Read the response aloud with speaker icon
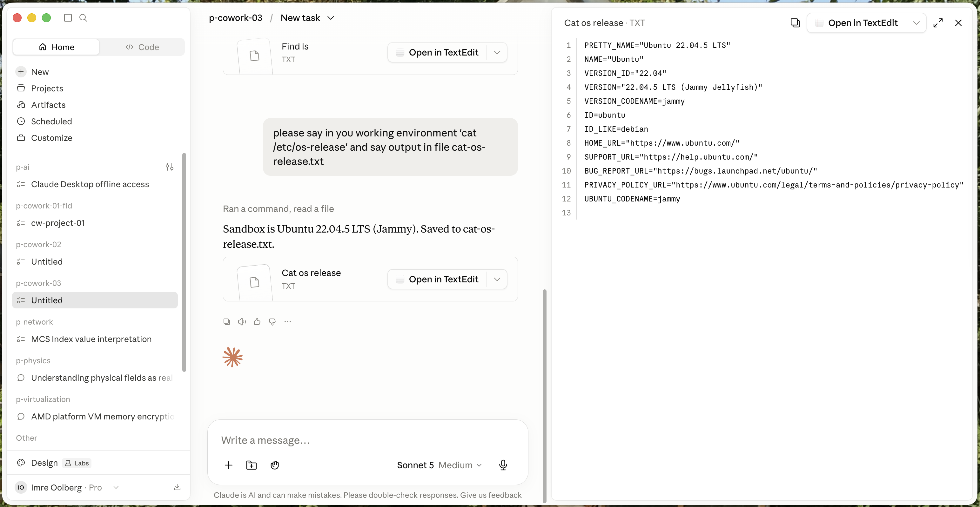This screenshot has height=507, width=980. coord(242,321)
